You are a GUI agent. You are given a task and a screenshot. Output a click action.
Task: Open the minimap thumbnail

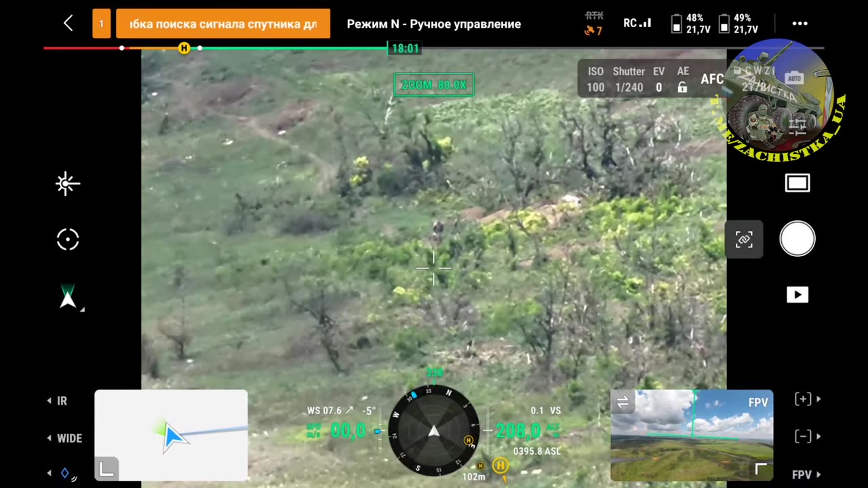tap(171, 435)
